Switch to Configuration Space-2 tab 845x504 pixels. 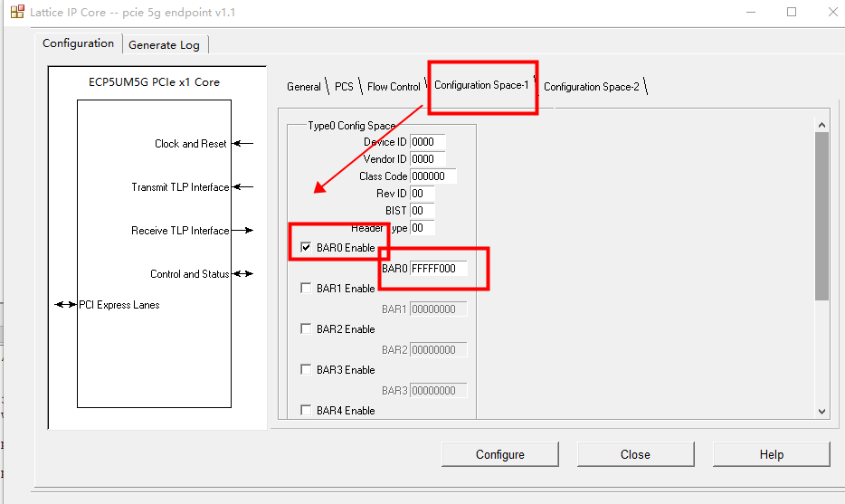tap(591, 87)
